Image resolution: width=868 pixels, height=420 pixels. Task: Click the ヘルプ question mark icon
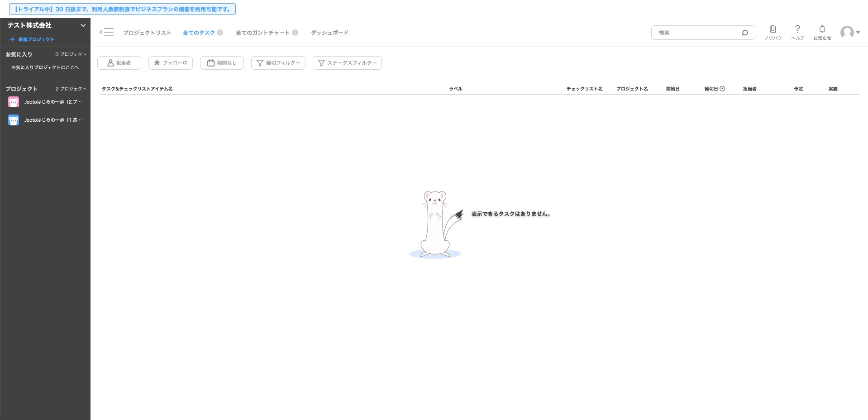click(x=797, y=29)
